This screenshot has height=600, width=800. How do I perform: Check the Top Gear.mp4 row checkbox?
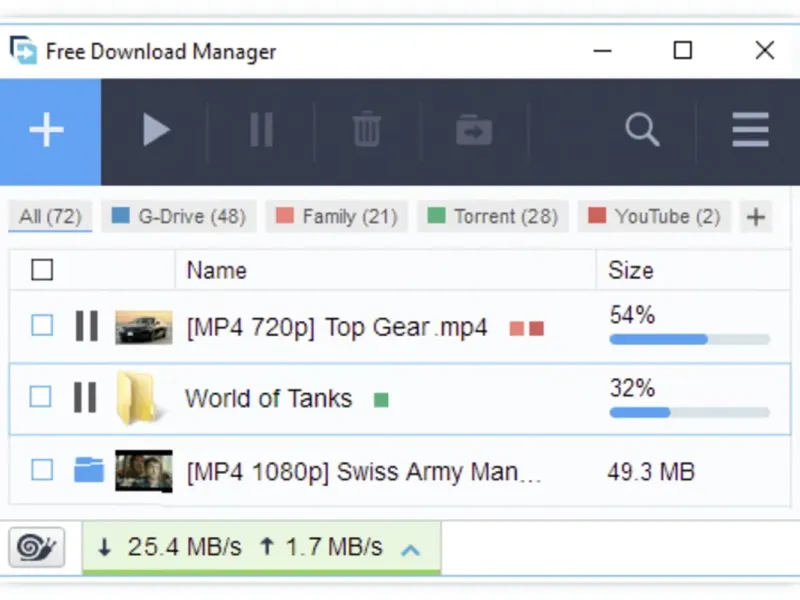coord(42,325)
